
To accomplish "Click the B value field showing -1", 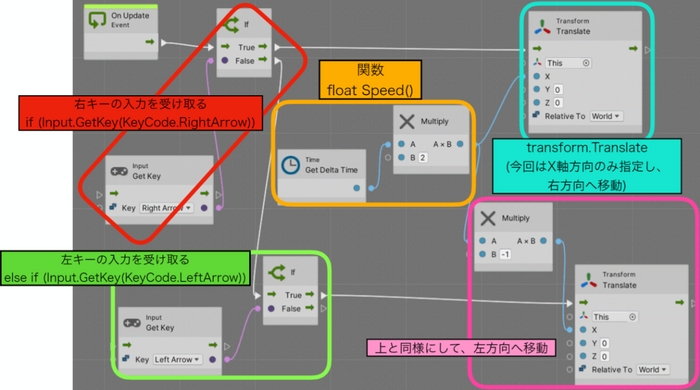I will [505, 254].
